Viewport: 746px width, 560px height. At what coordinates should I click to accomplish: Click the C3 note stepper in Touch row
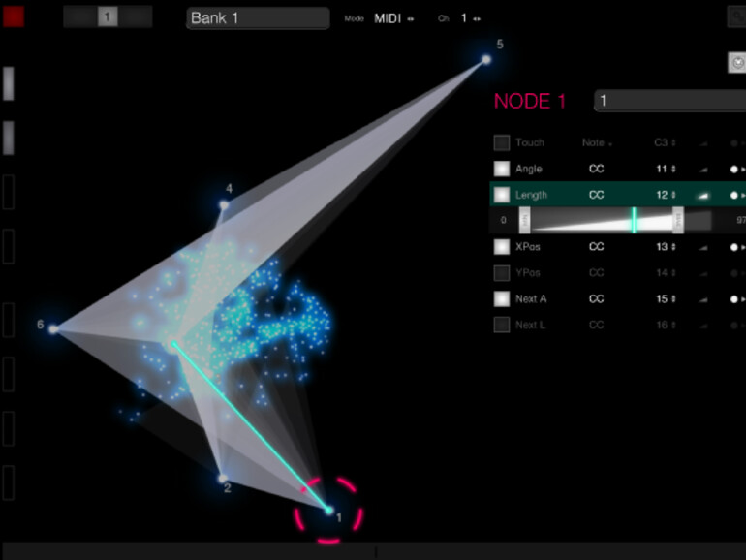666,142
